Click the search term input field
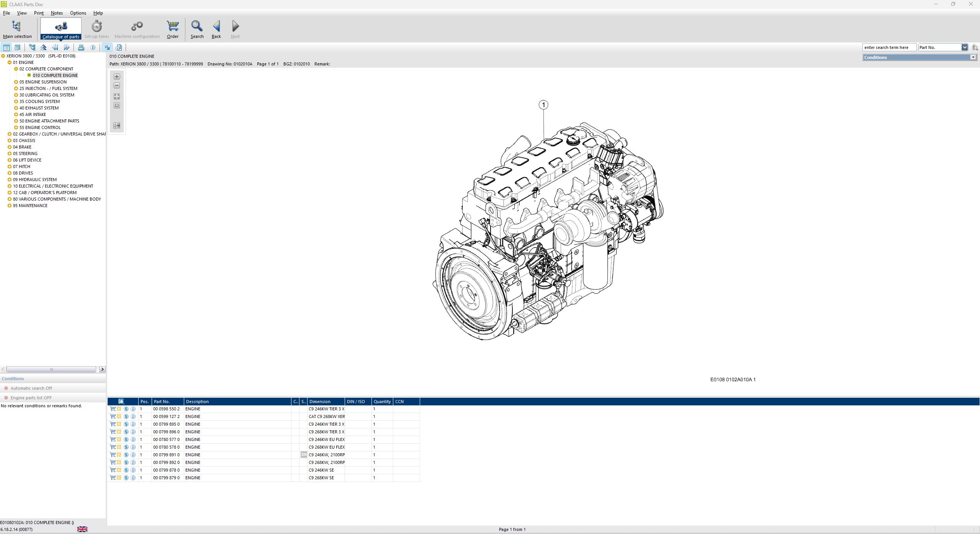The width and height of the screenshot is (980, 534). point(888,47)
